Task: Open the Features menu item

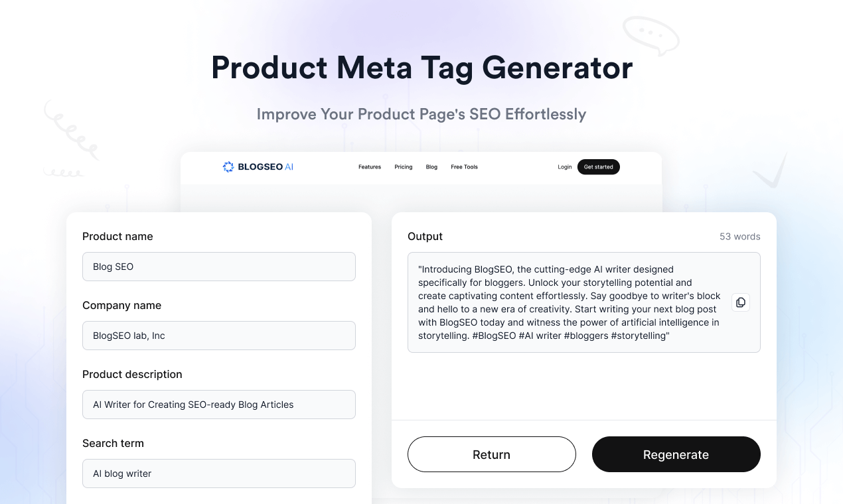Action: coord(370,167)
